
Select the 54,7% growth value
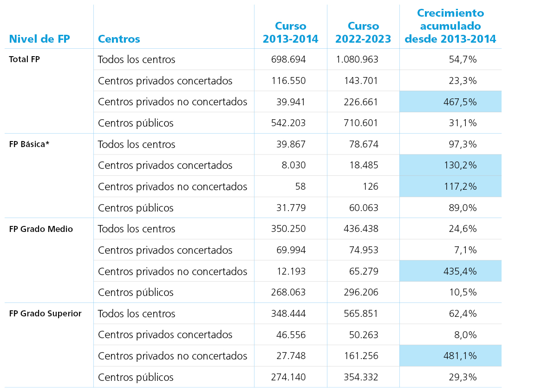pyautogui.click(x=463, y=59)
